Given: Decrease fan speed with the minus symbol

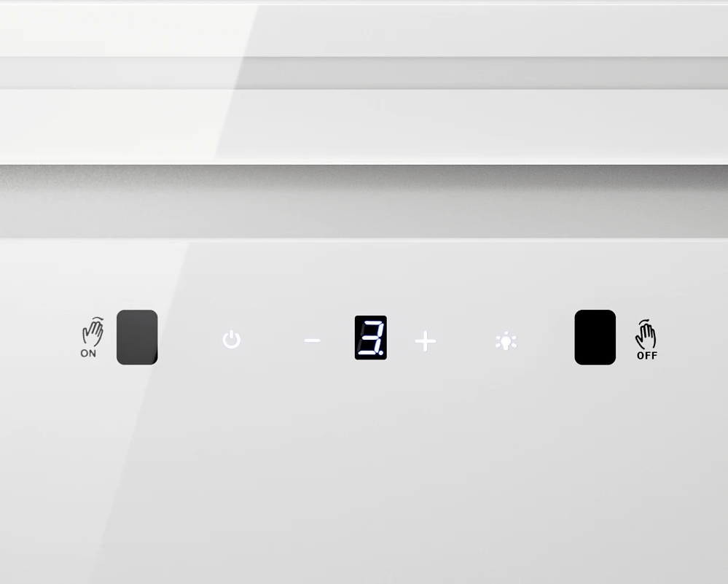Looking at the screenshot, I should click(313, 340).
